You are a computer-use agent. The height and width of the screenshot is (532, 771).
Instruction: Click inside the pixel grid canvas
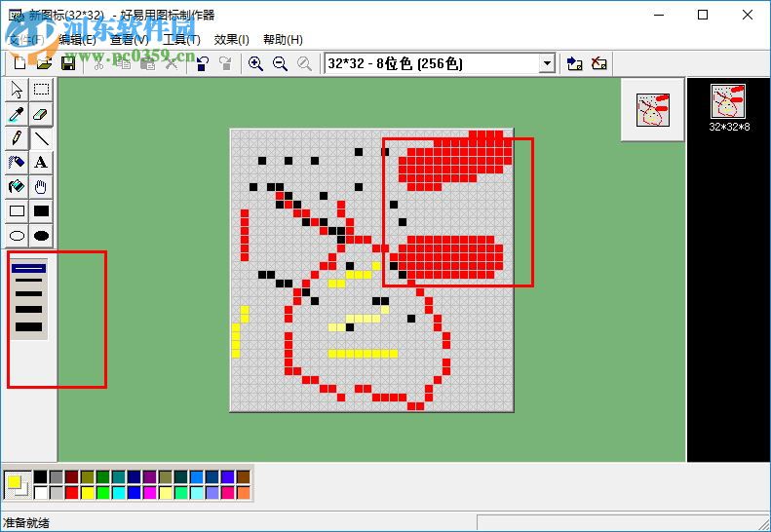coord(371,270)
